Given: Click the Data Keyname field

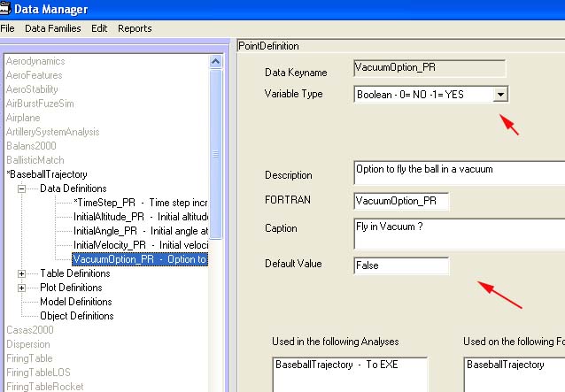Looking at the screenshot, I should [430, 68].
